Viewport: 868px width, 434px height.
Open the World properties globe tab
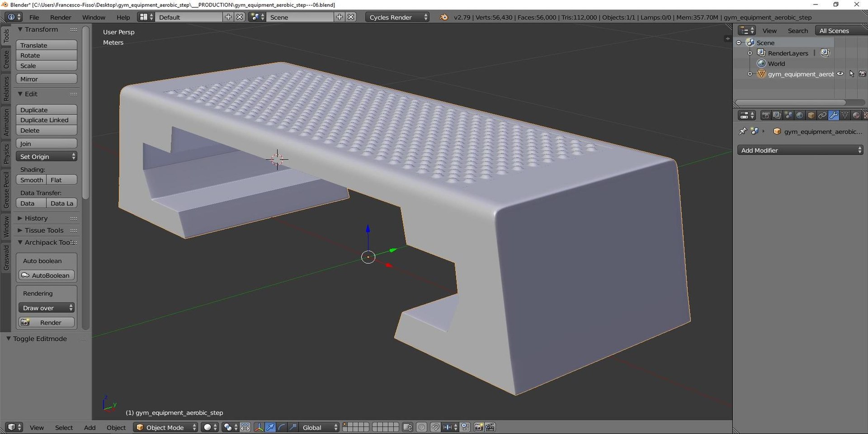click(x=799, y=116)
